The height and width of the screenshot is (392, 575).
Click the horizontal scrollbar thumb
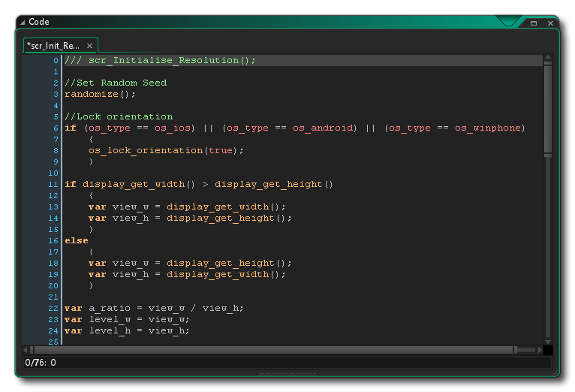coord(274,350)
